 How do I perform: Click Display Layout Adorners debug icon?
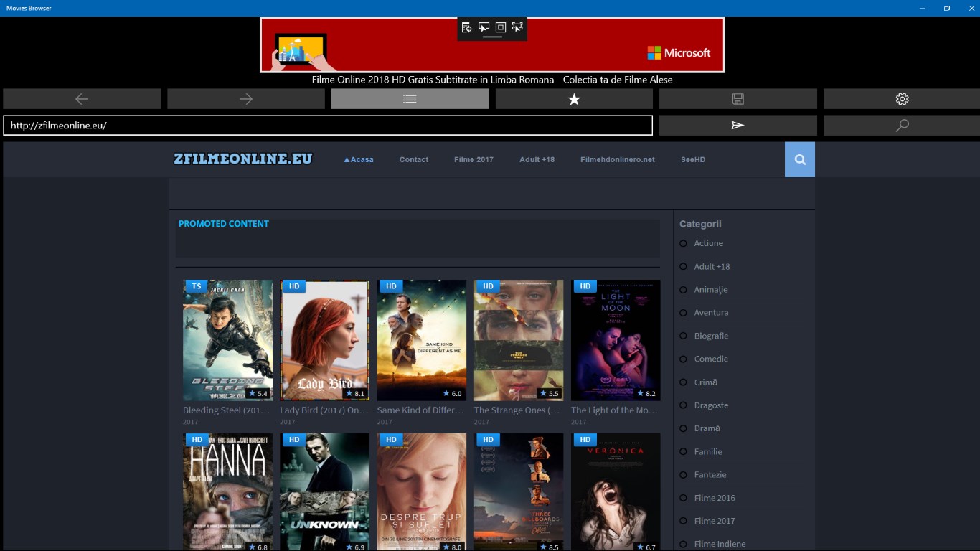pos(501,27)
